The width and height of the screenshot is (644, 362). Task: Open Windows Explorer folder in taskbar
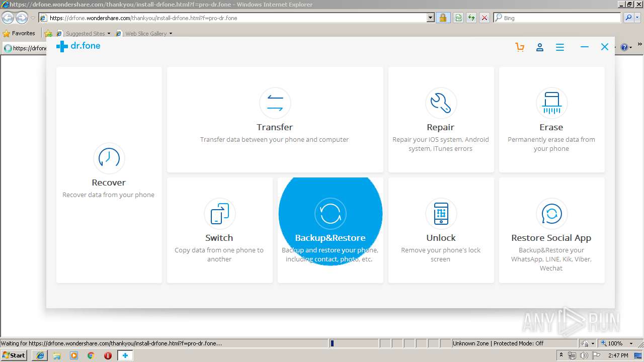[57, 355]
